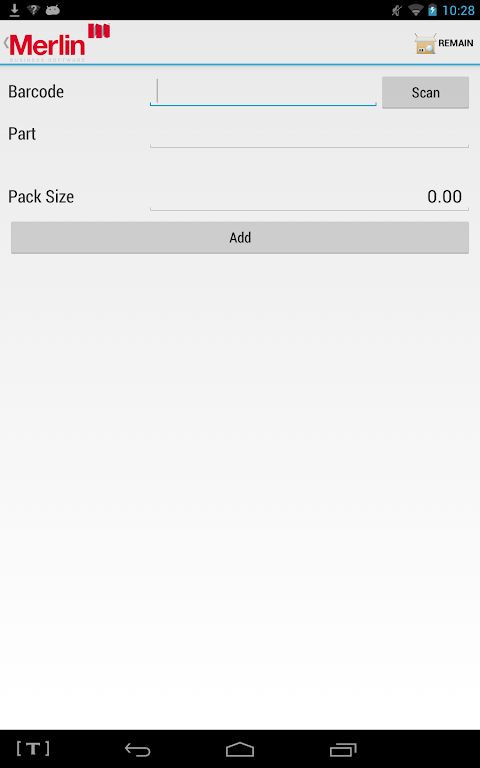Viewport: 480px width, 768px height.
Task: Tap the Android debug notification icon
Action: [x=52, y=10]
